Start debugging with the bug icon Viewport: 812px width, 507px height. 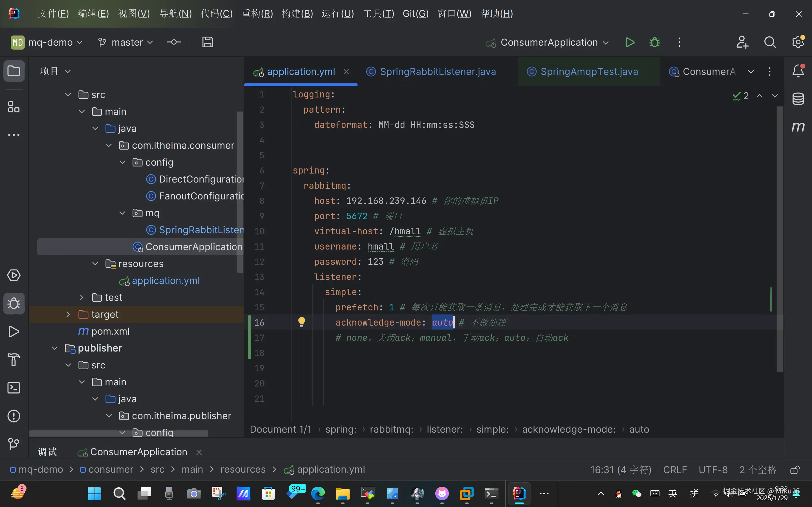pos(654,43)
